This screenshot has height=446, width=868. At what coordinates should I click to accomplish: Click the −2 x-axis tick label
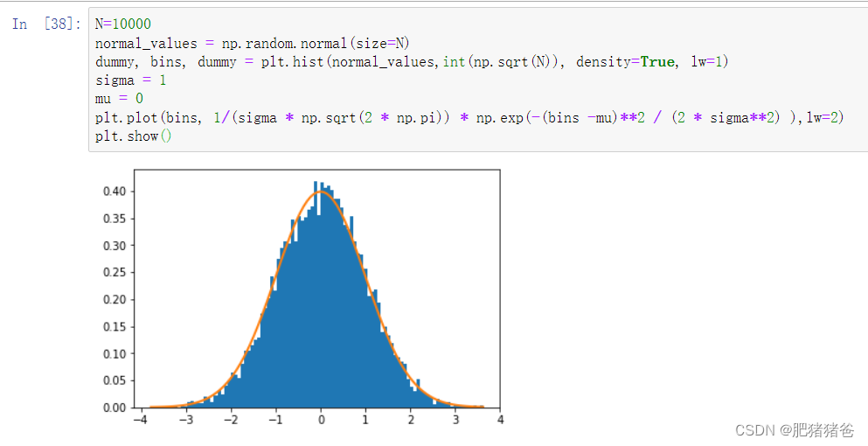click(229, 420)
